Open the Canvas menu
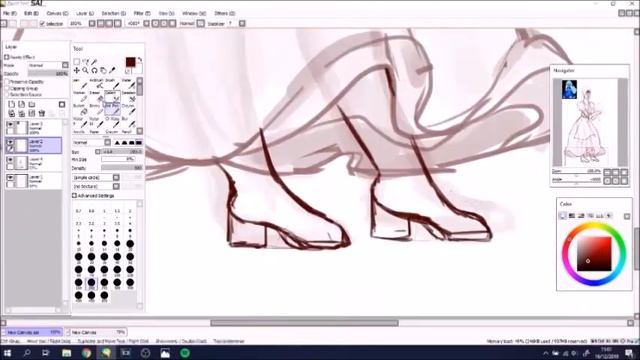This screenshot has height=360, width=640. point(57,13)
